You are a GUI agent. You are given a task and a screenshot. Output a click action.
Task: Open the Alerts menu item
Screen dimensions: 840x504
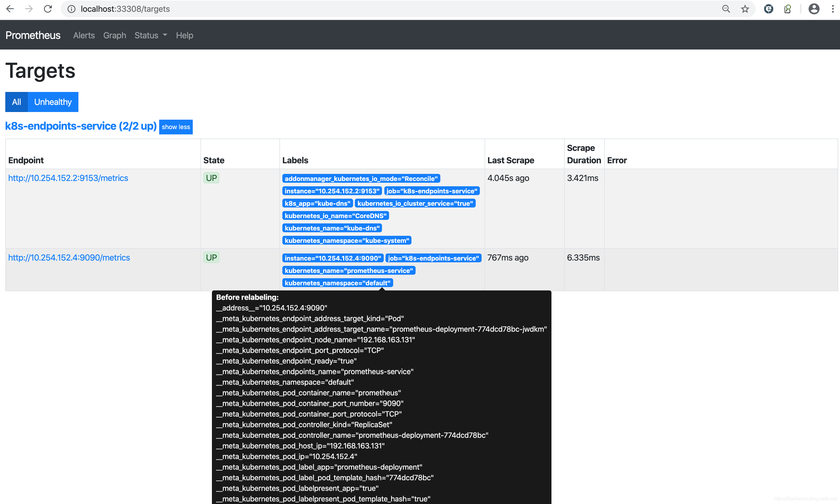84,35
